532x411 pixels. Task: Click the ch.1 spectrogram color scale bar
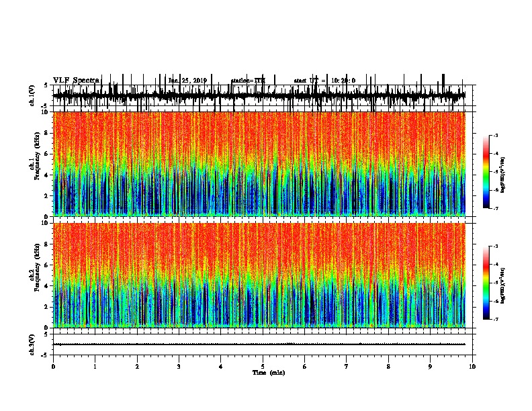point(486,172)
